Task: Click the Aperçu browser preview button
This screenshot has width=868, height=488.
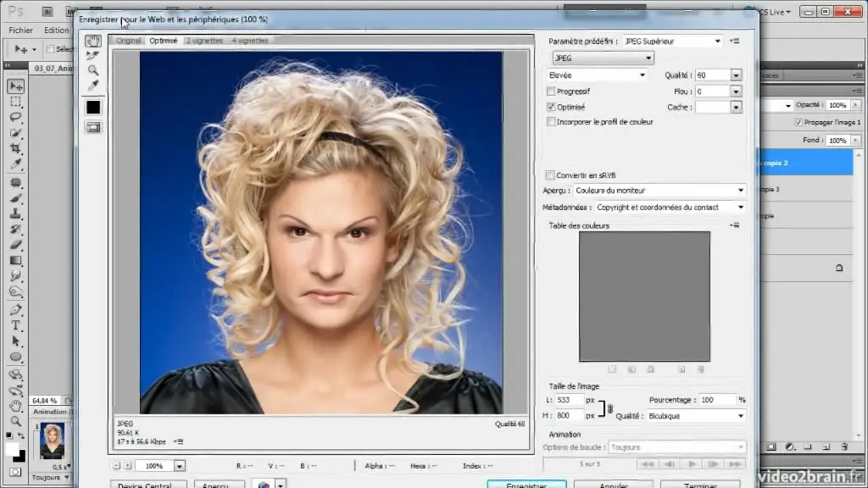Action: 220,485
